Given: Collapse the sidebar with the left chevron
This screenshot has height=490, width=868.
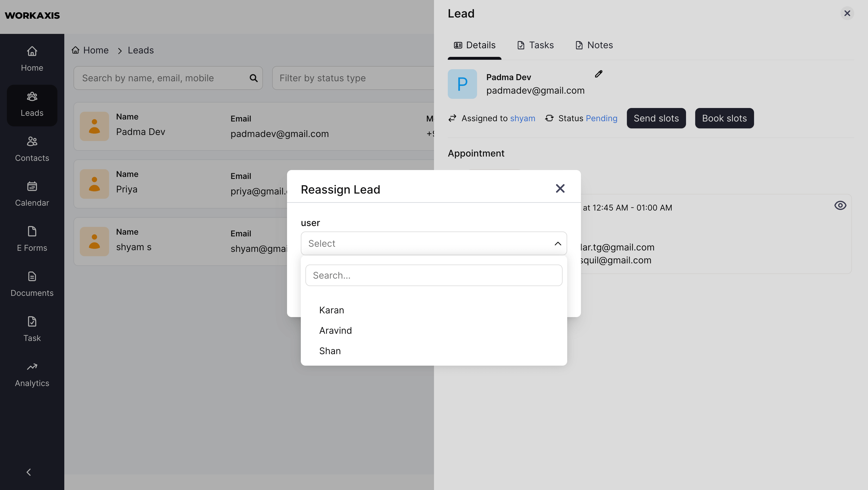Looking at the screenshot, I should click(29, 472).
